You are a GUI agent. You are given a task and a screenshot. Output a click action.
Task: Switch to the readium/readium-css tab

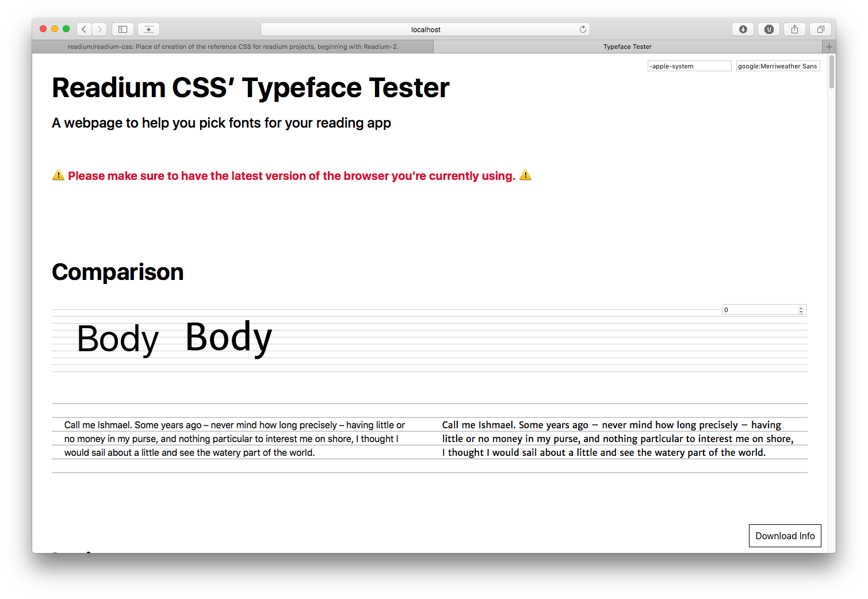[232, 47]
